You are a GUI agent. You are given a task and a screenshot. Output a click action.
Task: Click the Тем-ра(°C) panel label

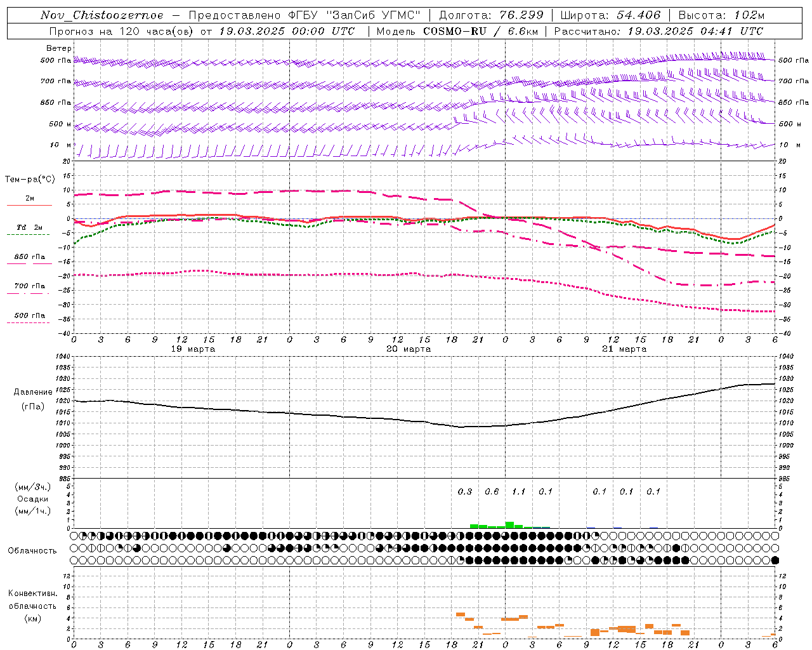coord(30,180)
